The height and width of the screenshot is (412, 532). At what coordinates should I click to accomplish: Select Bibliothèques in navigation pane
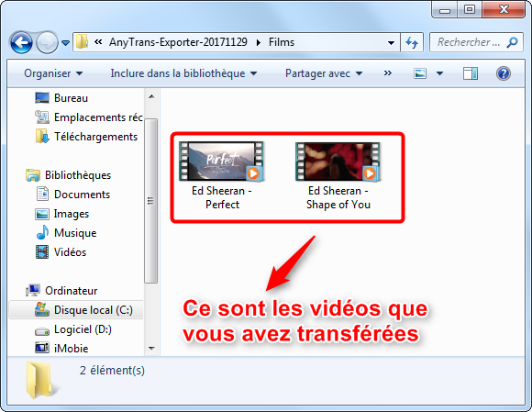click(78, 175)
